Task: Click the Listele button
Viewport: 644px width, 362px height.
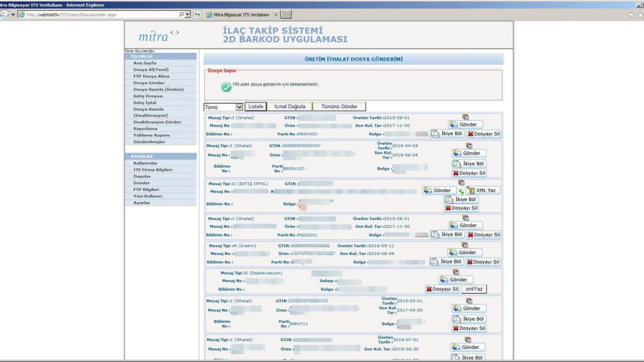Action: coord(255,107)
